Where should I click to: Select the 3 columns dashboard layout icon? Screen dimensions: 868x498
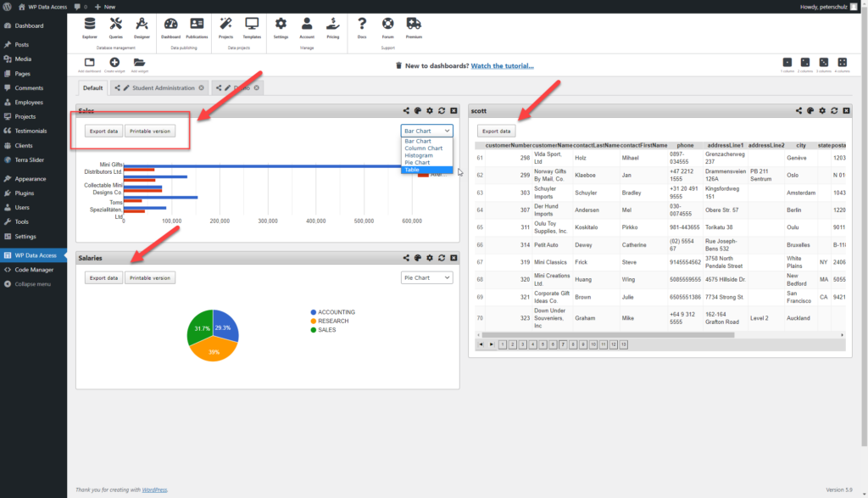(823, 62)
